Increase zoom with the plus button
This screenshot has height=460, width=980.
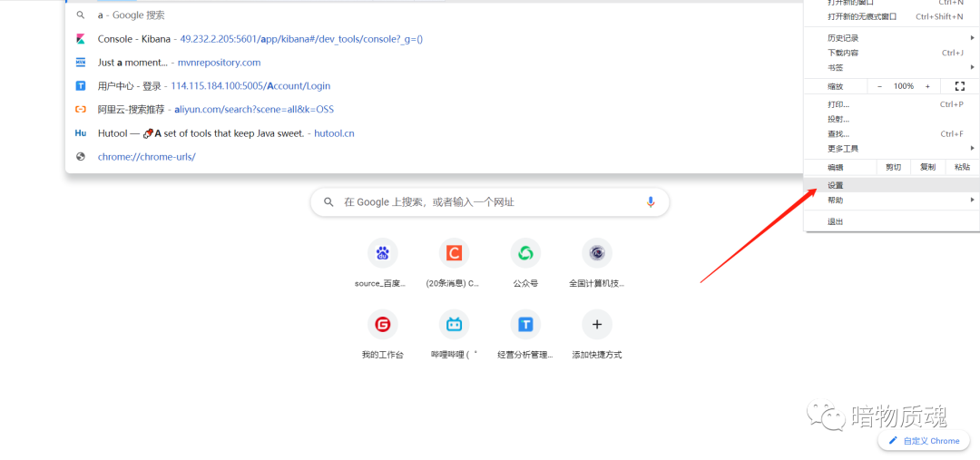927,86
